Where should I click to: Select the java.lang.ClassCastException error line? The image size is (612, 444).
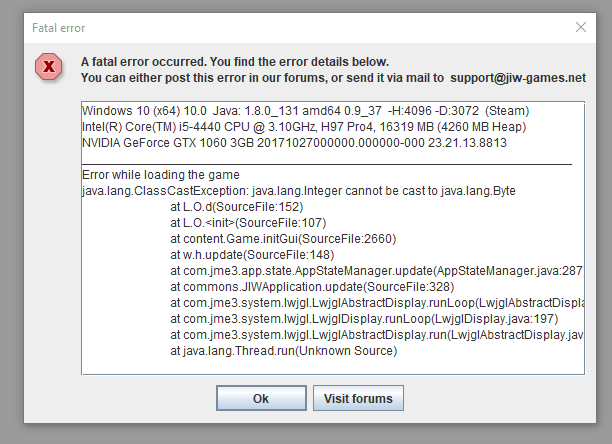click(x=299, y=191)
